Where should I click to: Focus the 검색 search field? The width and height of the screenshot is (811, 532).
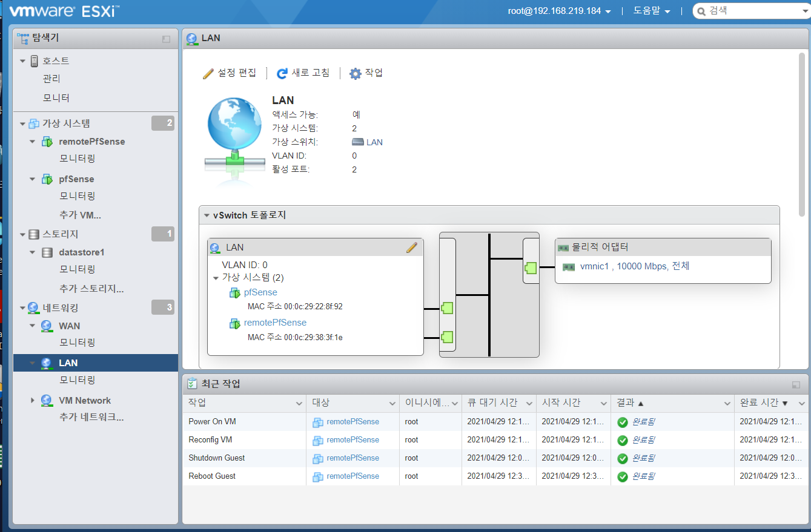pyautogui.click(x=751, y=11)
